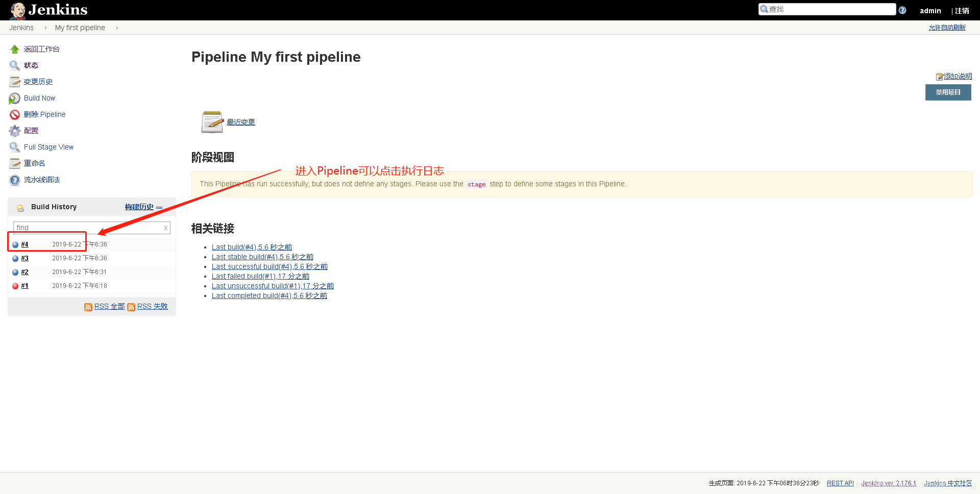Select Build Now in the sidebar
980x494 pixels.
tap(39, 98)
